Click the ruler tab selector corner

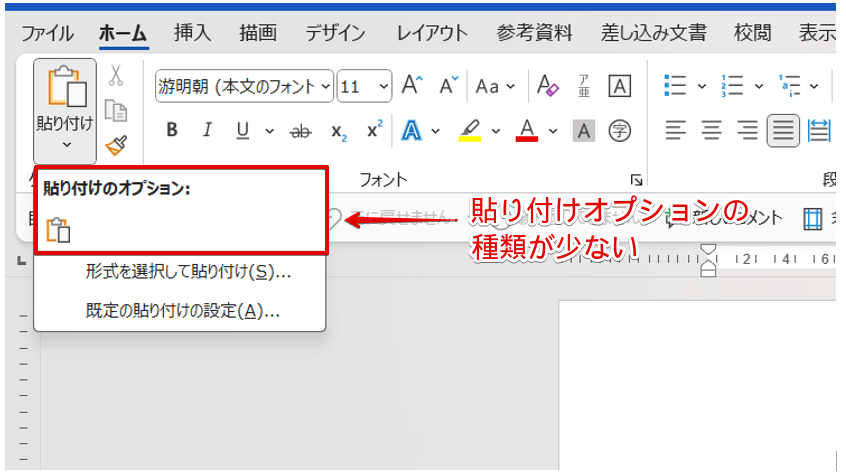(22, 261)
